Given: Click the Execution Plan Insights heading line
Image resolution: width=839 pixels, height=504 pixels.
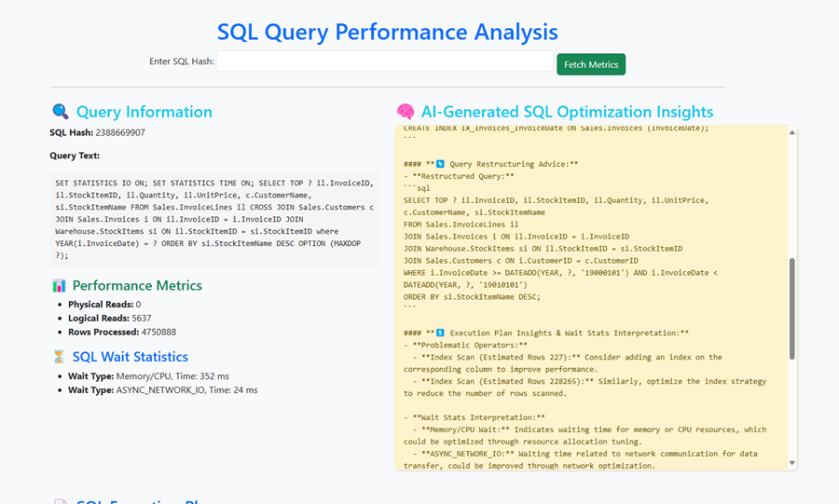Looking at the screenshot, I should click(546, 333).
